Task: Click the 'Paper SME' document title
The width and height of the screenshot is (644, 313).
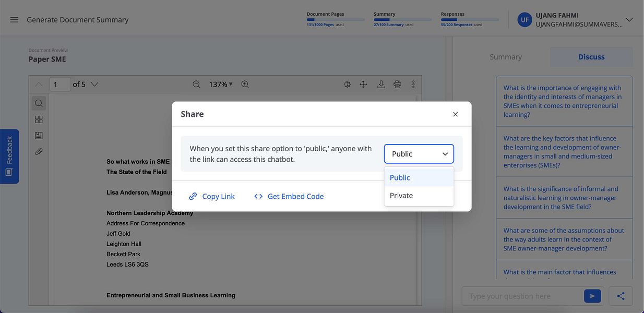Action: [x=47, y=59]
